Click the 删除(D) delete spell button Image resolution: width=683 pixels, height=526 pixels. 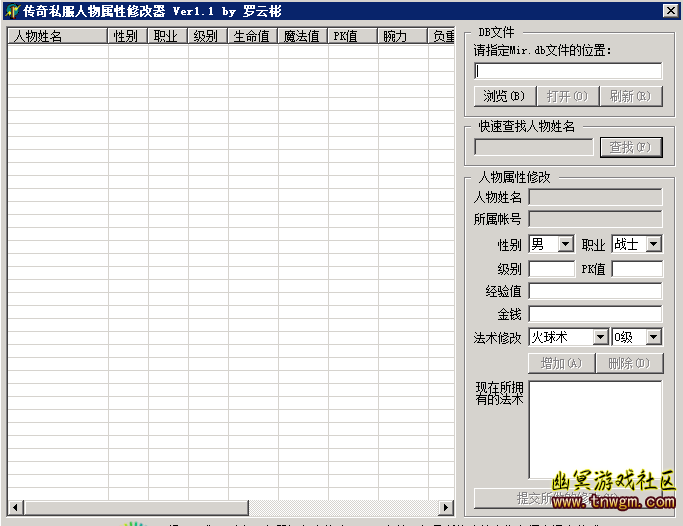(629, 363)
